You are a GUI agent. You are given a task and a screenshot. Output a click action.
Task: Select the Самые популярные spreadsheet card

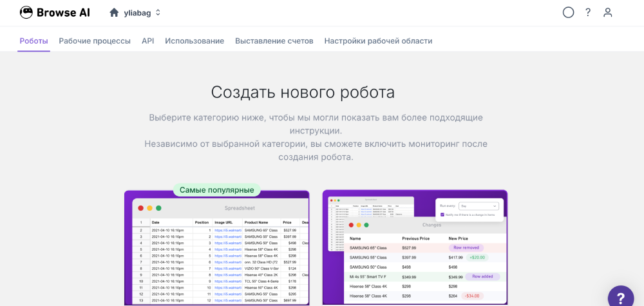tap(217, 247)
